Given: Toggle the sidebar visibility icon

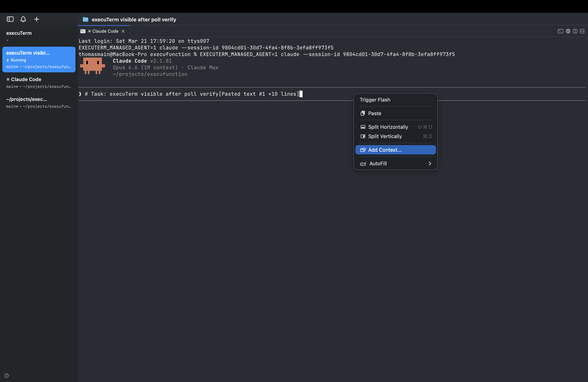Looking at the screenshot, I should (x=10, y=19).
